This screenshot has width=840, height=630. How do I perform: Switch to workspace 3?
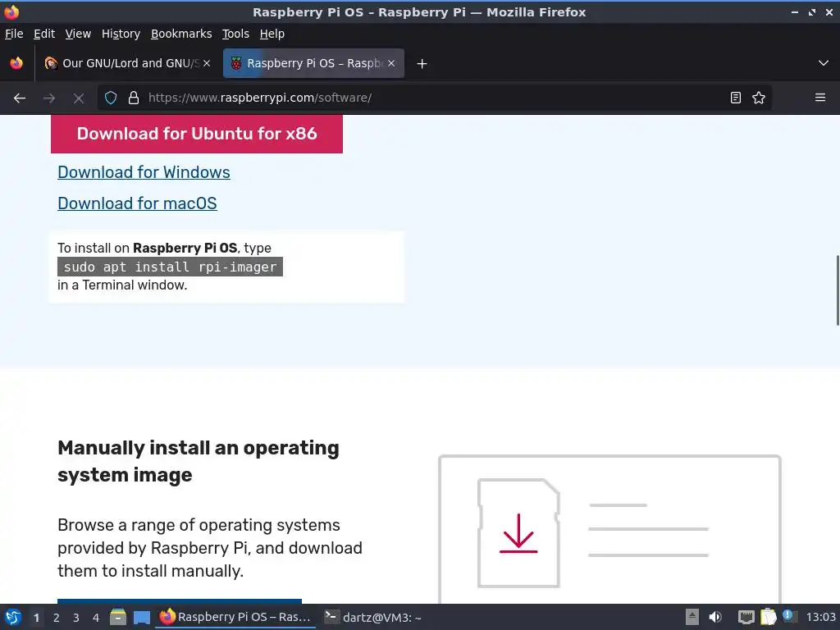click(76, 618)
